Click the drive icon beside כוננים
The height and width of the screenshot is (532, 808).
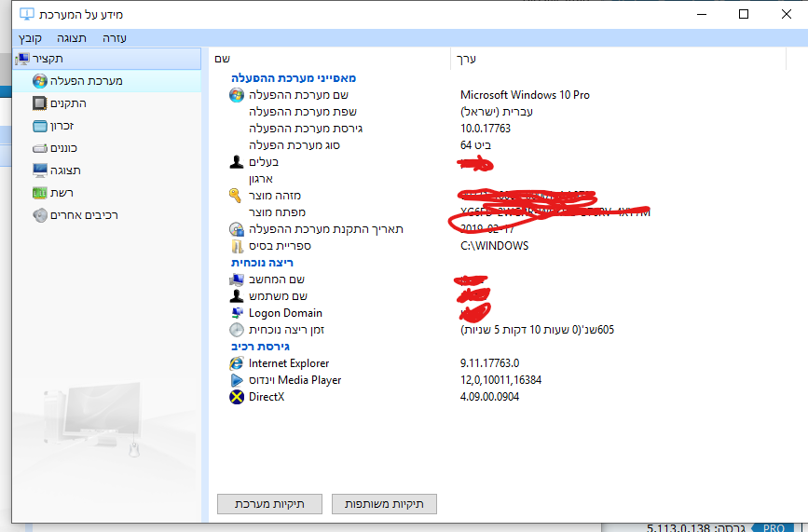coord(40,148)
